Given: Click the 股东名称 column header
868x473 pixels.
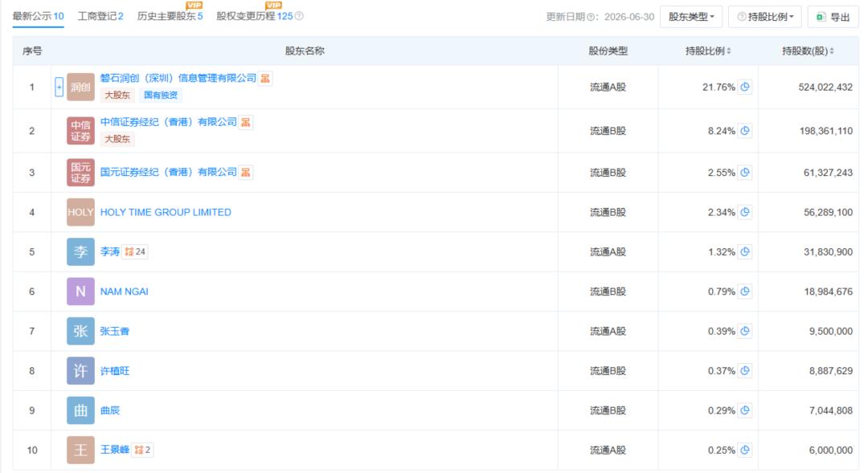Looking at the screenshot, I should point(305,51).
